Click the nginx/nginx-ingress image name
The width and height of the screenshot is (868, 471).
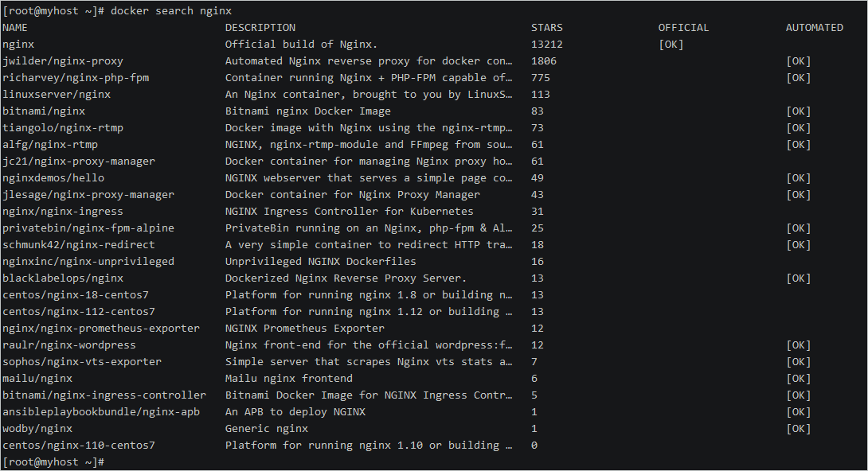63,212
